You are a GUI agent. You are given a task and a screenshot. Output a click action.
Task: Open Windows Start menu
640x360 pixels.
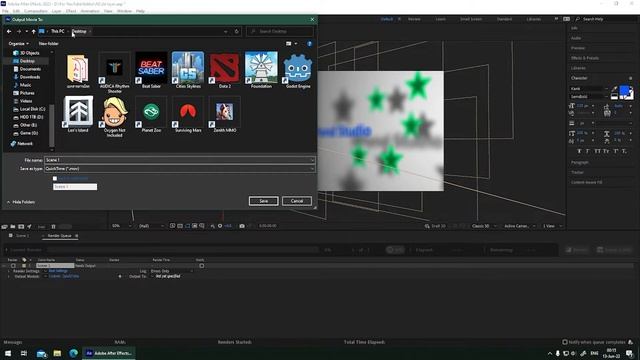coord(8,353)
